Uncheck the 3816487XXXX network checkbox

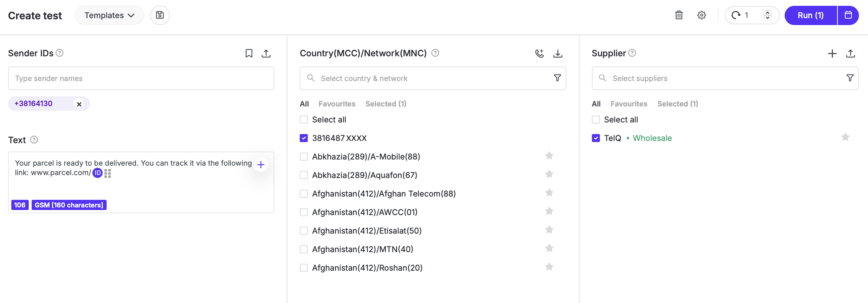tap(304, 138)
